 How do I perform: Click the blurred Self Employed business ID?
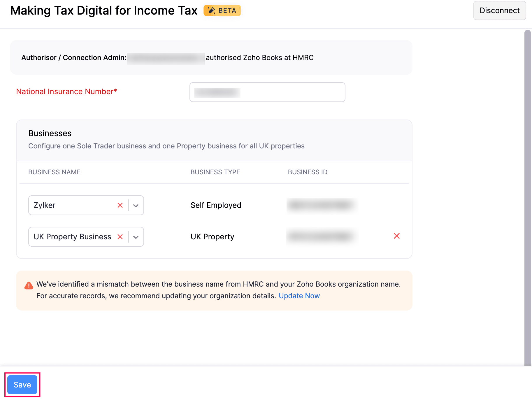click(x=322, y=205)
